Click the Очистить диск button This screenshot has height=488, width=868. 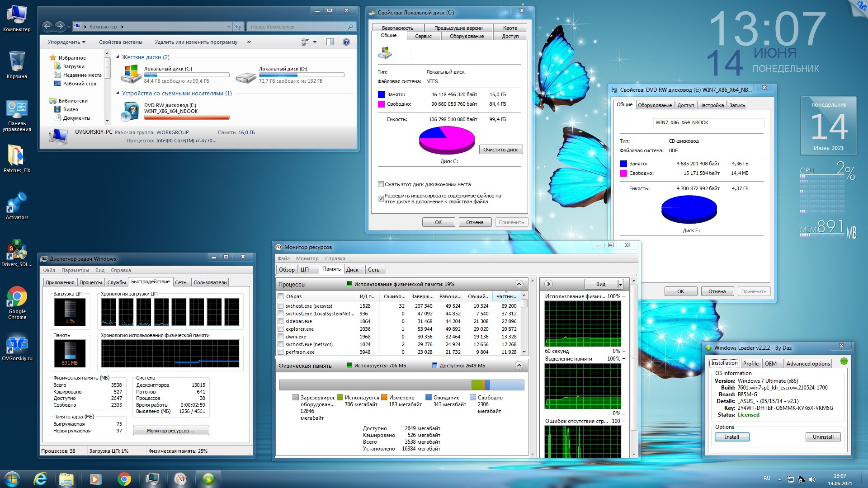500,150
